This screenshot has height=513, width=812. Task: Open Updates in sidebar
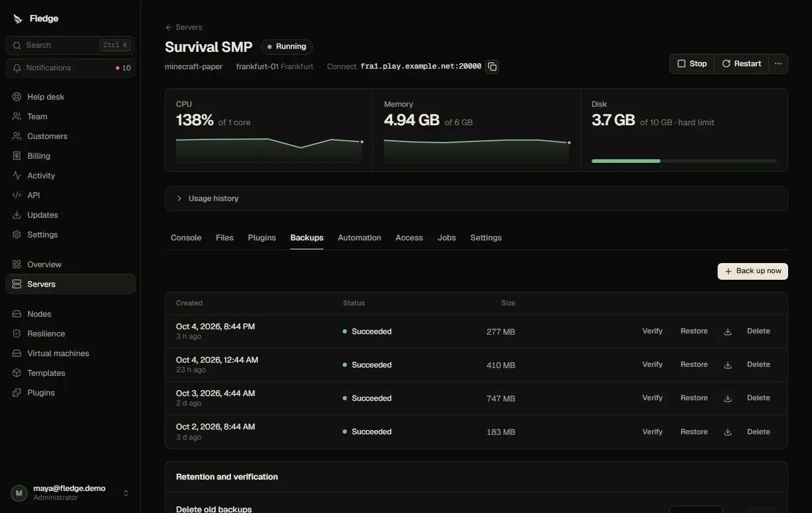pos(70,215)
